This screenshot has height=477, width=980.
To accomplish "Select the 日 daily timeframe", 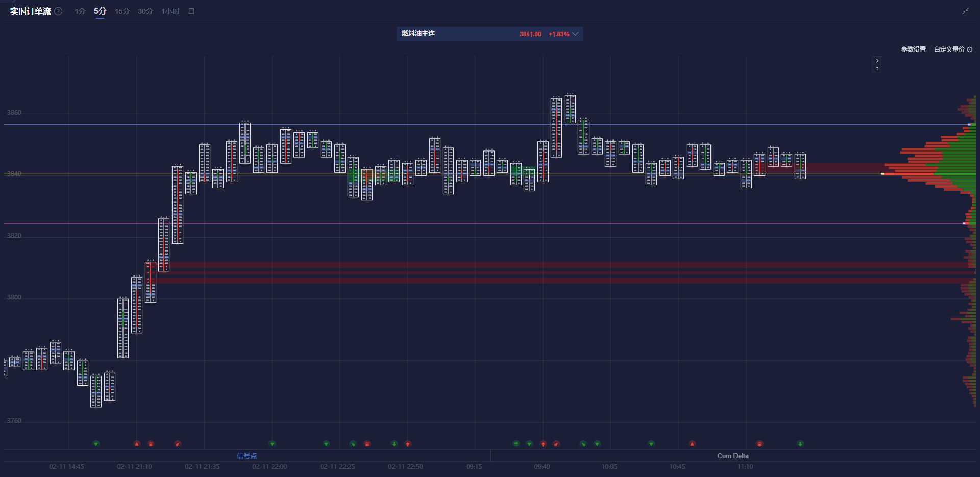I will click(191, 11).
